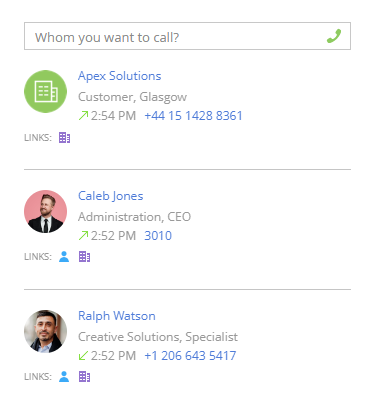Select Ralph Watson profile photo
This screenshot has width=383, height=408.
(x=45, y=331)
